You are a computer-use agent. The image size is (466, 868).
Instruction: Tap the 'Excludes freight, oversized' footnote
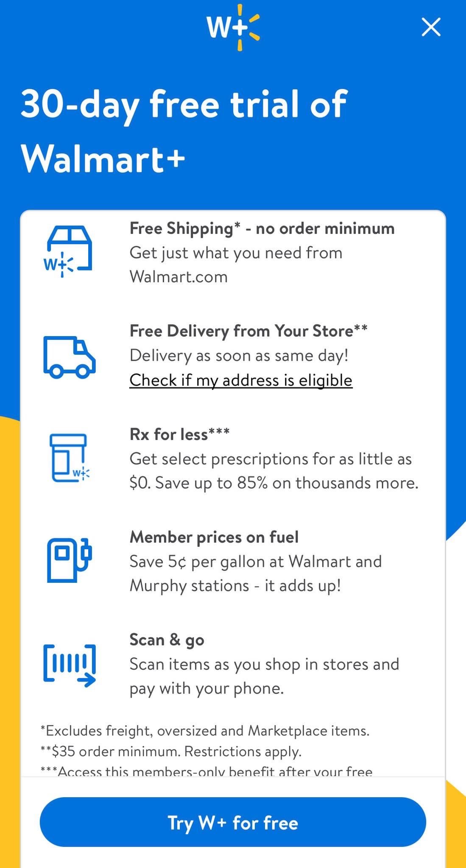click(x=205, y=731)
